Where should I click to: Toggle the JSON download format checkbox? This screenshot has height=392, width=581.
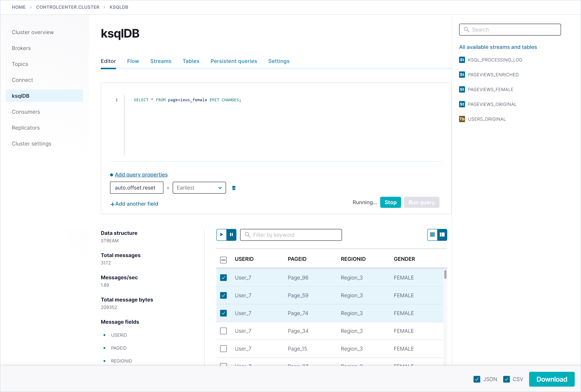[477, 379]
